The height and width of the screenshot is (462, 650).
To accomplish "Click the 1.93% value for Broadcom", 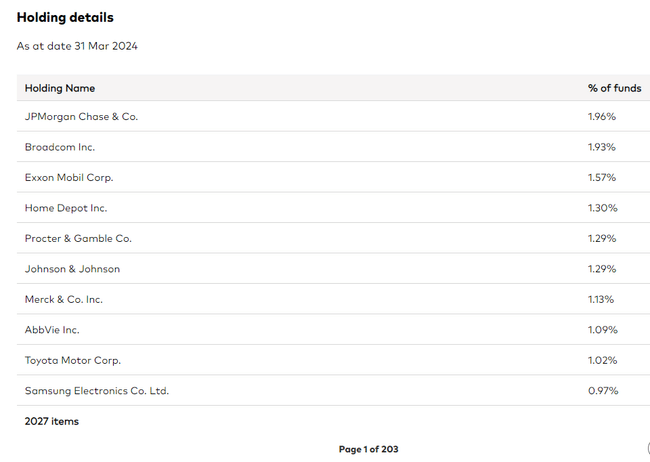I will (x=602, y=147).
